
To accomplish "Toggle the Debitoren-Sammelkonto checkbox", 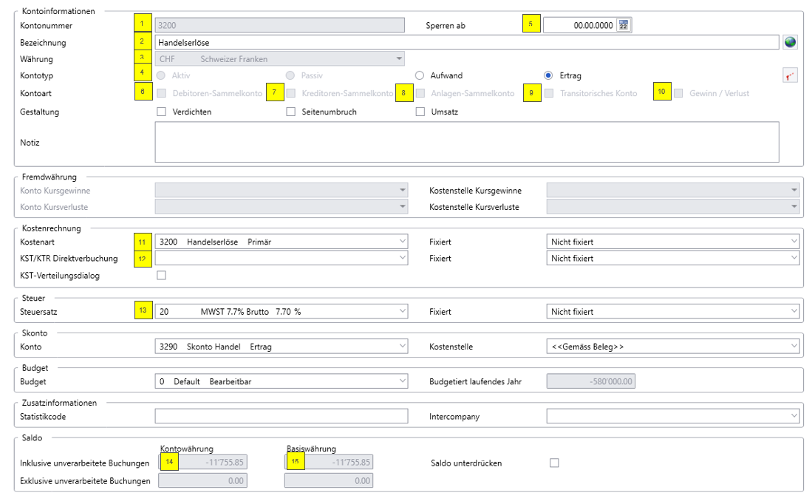I will coord(162,93).
